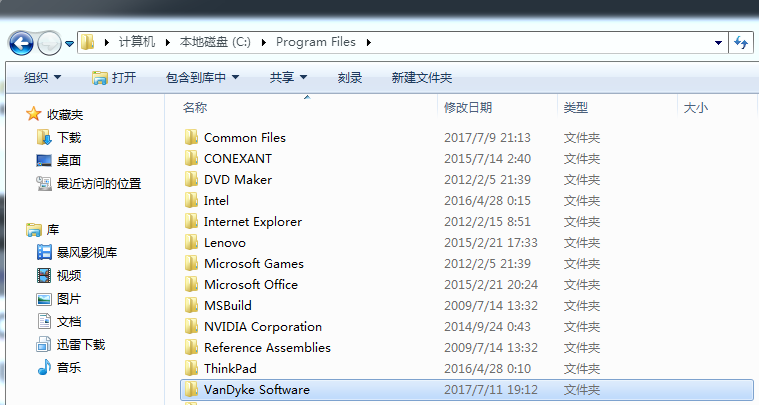Screen dimensions: 759x405
Task: Click the greyed Forward navigation arrow
Action: click(49, 44)
